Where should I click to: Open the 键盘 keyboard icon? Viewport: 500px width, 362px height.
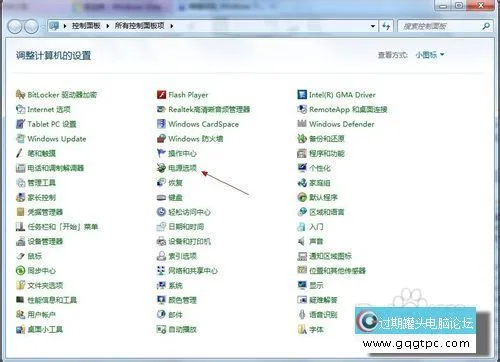(161, 197)
